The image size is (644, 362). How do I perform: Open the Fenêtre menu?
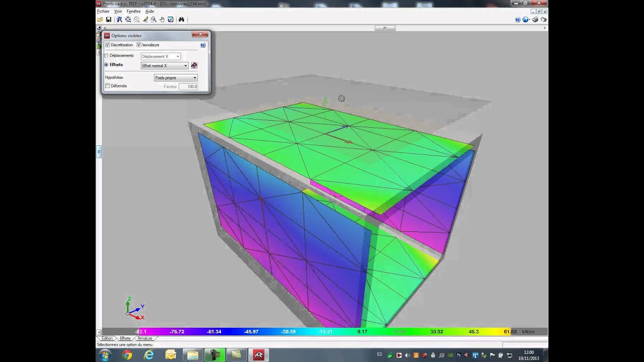[133, 11]
